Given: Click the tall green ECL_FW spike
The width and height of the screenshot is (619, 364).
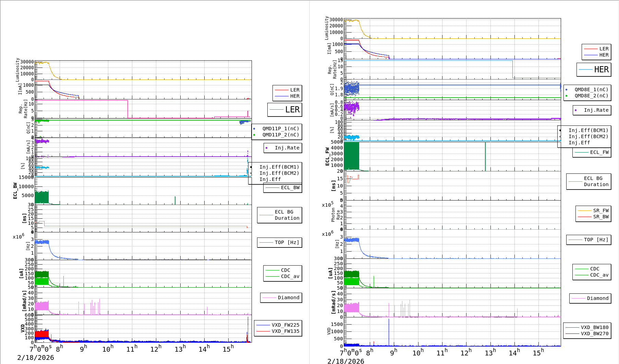Looking at the screenshot, I should point(485,156).
